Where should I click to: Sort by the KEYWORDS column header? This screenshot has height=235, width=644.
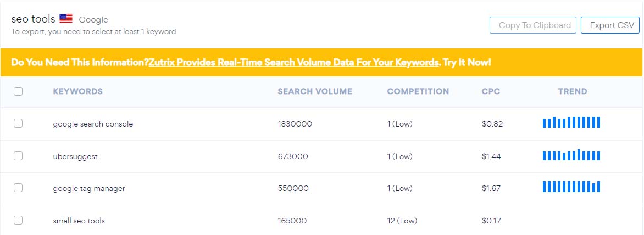(77, 91)
